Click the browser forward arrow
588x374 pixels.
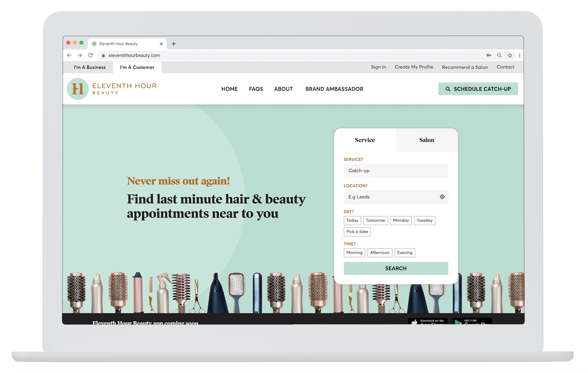tap(80, 55)
